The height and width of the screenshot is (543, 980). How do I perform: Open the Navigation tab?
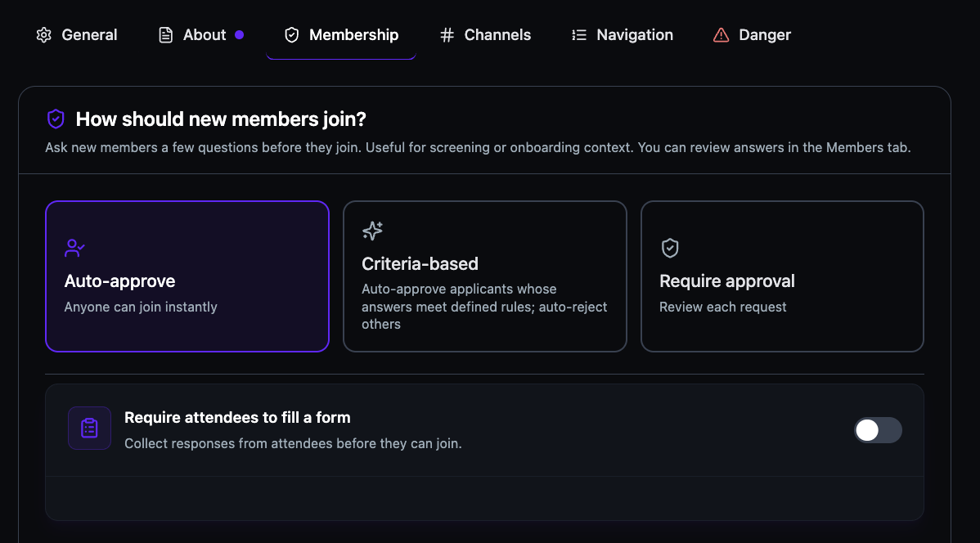(x=623, y=35)
